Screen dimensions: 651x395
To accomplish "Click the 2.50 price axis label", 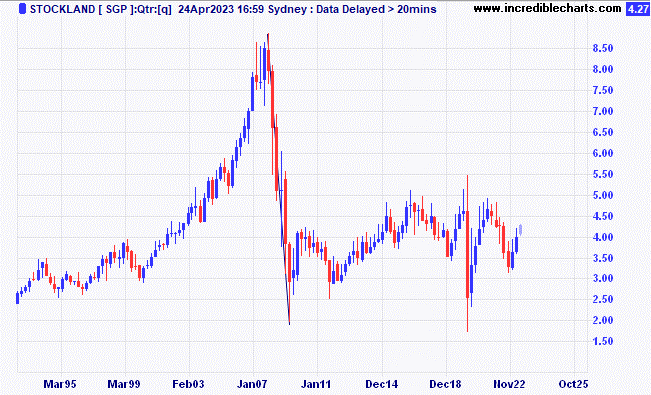I will tap(603, 299).
